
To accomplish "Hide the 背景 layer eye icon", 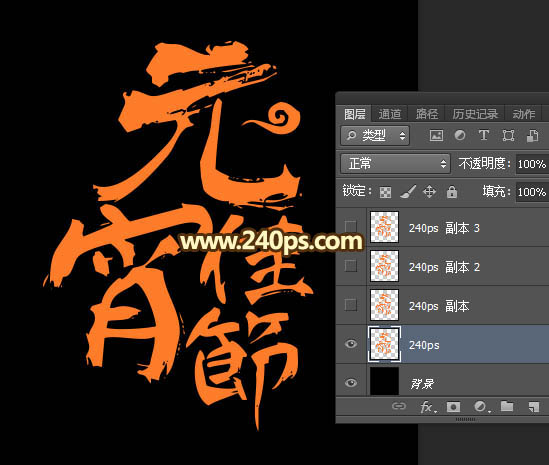I will pos(351,382).
